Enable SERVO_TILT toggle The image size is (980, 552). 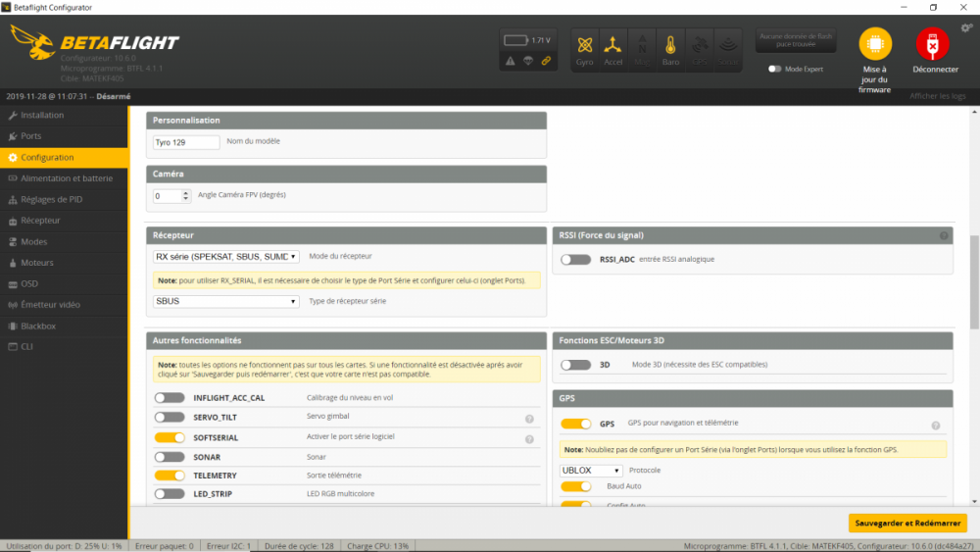(x=170, y=417)
